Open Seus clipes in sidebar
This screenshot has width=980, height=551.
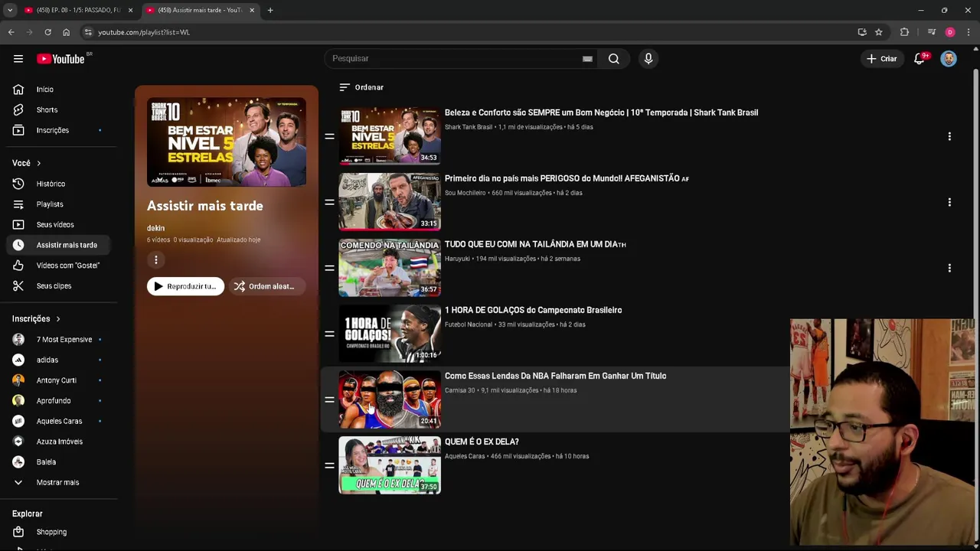(x=58, y=285)
